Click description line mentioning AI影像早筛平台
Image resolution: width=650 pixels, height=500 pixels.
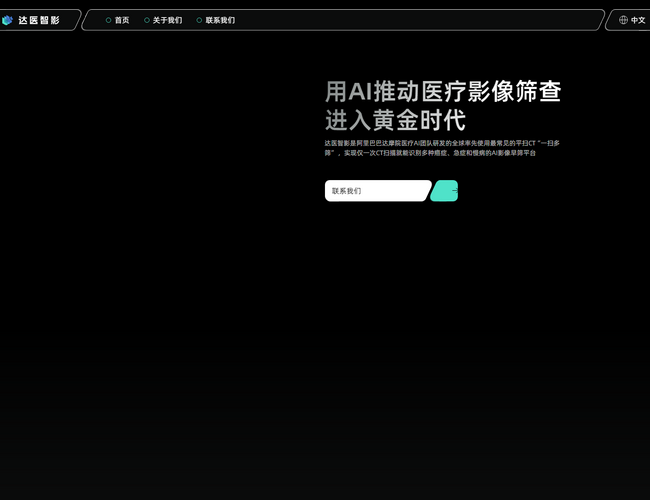(429, 153)
